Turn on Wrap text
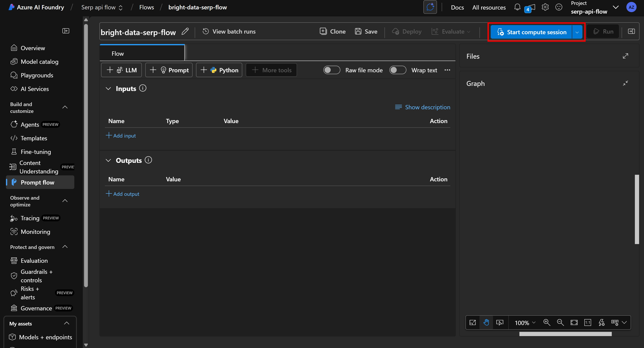Image resolution: width=644 pixels, height=348 pixels. tap(397, 70)
